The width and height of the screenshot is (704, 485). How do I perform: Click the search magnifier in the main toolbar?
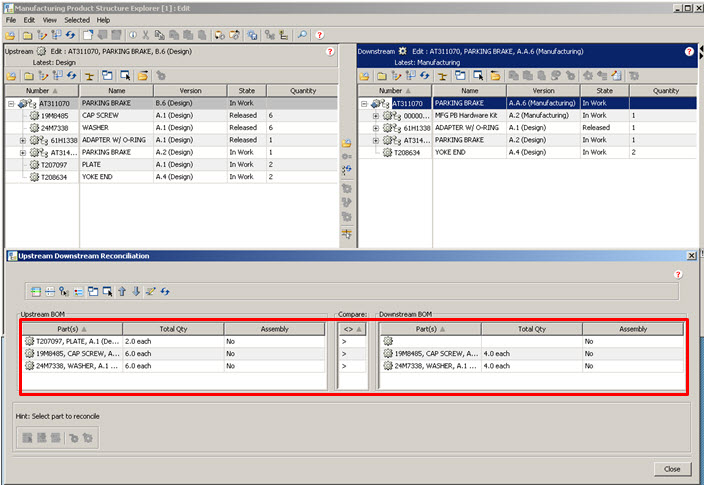pyautogui.click(x=302, y=35)
